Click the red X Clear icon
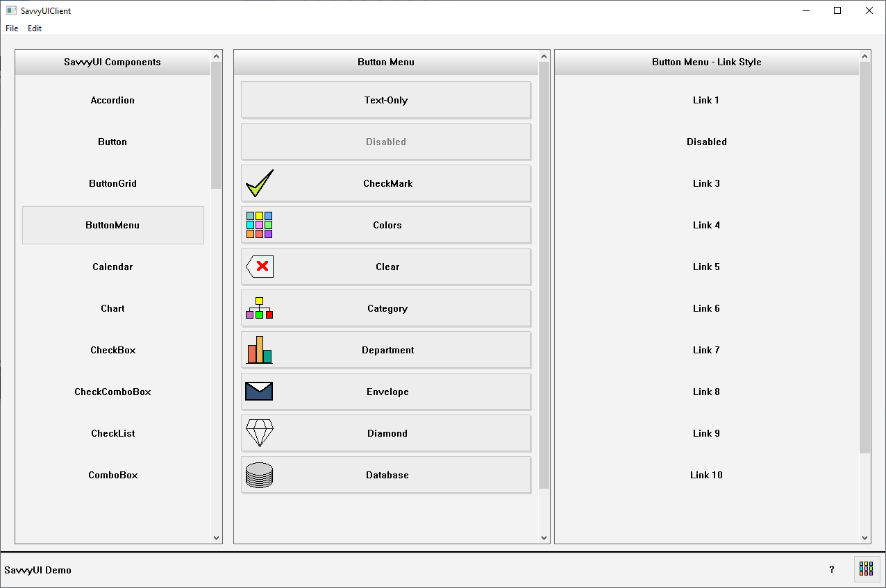This screenshot has height=588, width=886. 260,267
